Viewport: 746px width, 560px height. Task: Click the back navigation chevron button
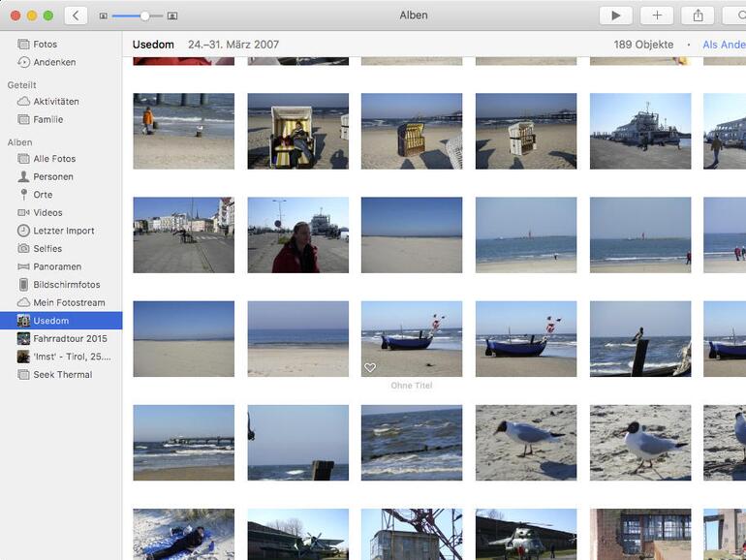click(76, 16)
